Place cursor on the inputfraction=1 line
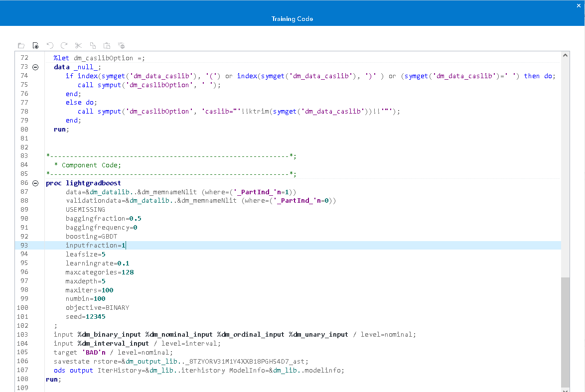This screenshot has height=392, width=585. tap(96, 245)
